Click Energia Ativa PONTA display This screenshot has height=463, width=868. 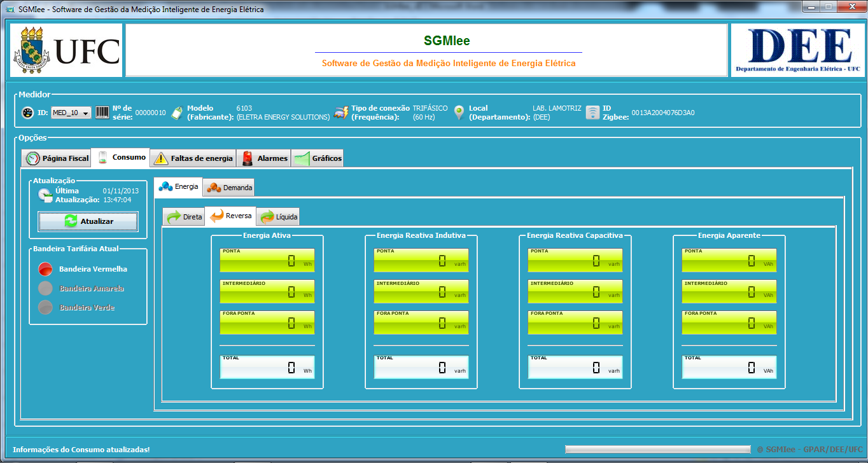tap(267, 260)
